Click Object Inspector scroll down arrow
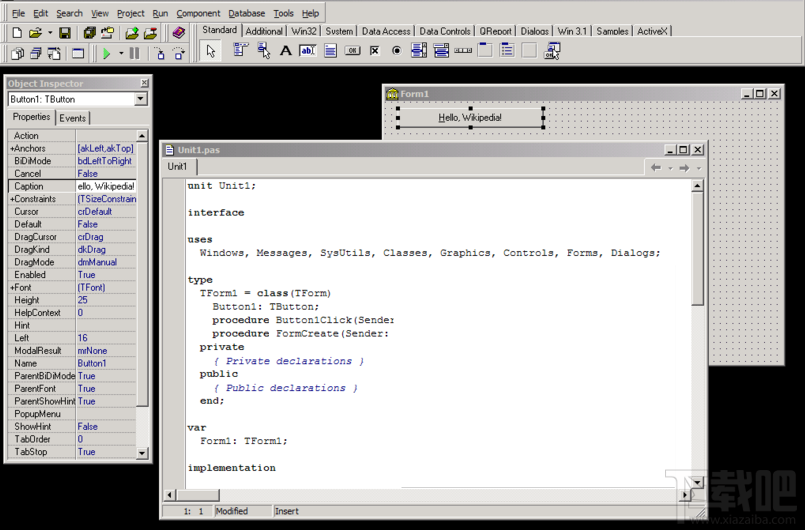The height and width of the screenshot is (530, 805). coord(142,453)
